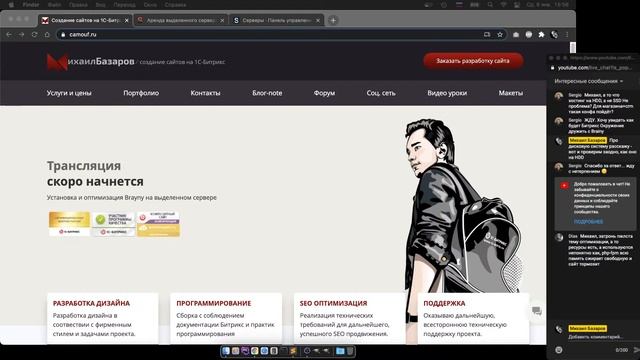
Task: Open Блог-note menu item
Action: [267, 93]
